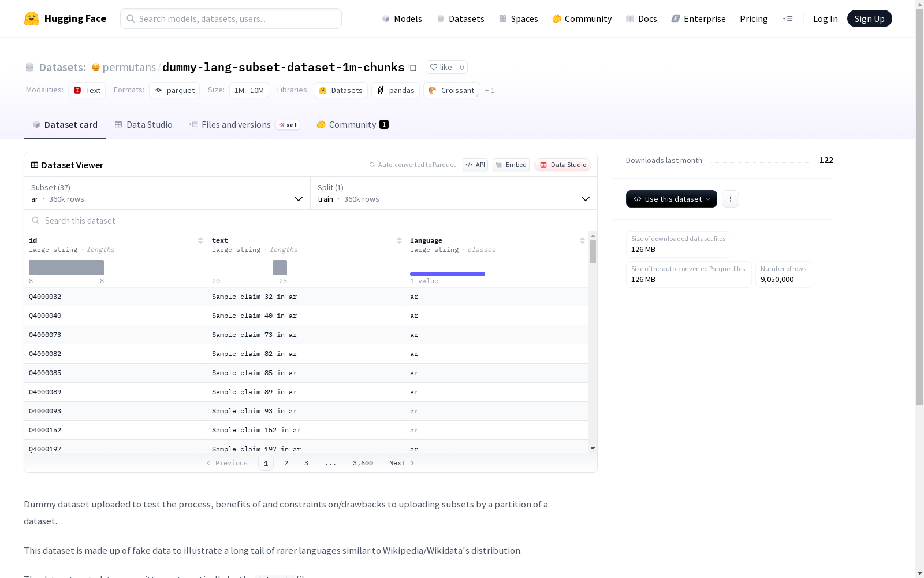Focus the Search this dataset field
Image resolution: width=924 pixels, height=578 pixels.
pyautogui.click(x=311, y=220)
